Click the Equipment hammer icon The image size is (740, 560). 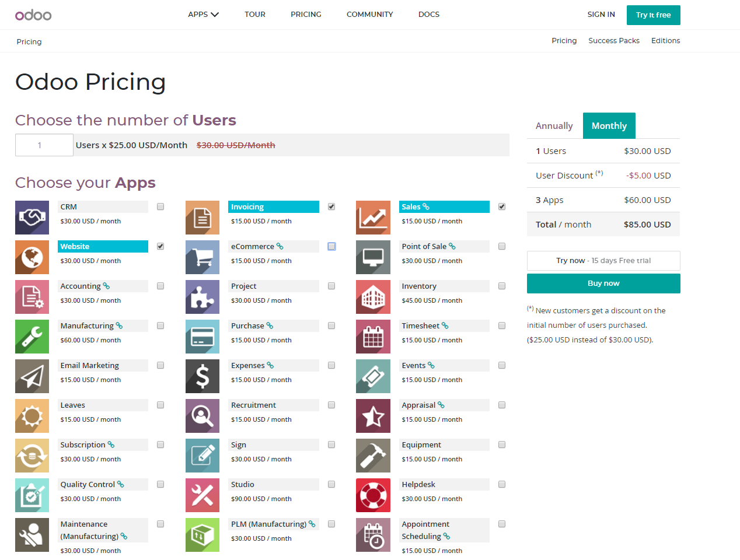click(373, 456)
